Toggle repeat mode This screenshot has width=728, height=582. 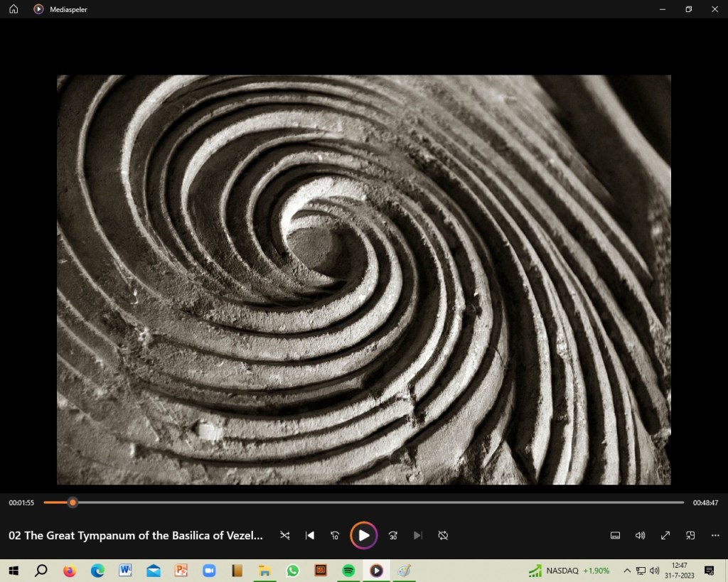click(x=443, y=536)
